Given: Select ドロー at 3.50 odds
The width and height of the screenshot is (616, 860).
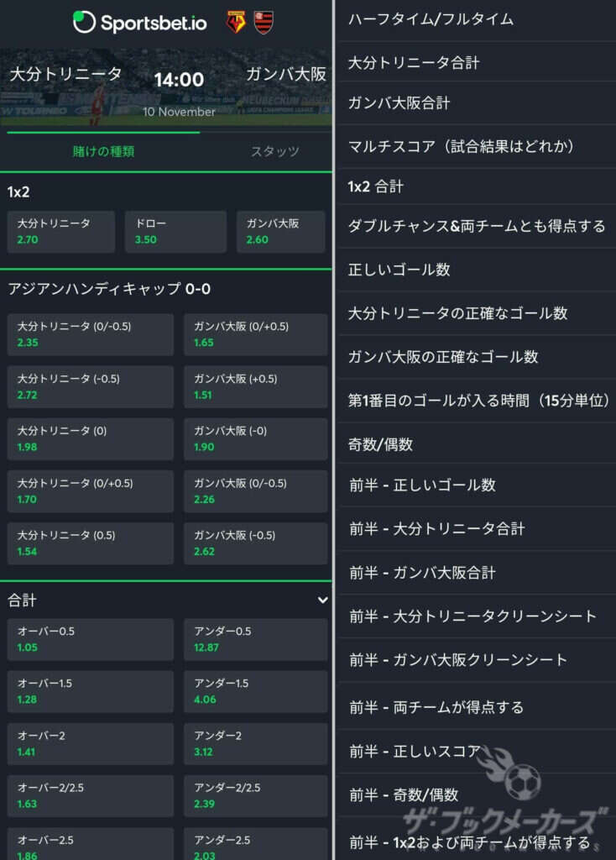Looking at the screenshot, I should (175, 232).
